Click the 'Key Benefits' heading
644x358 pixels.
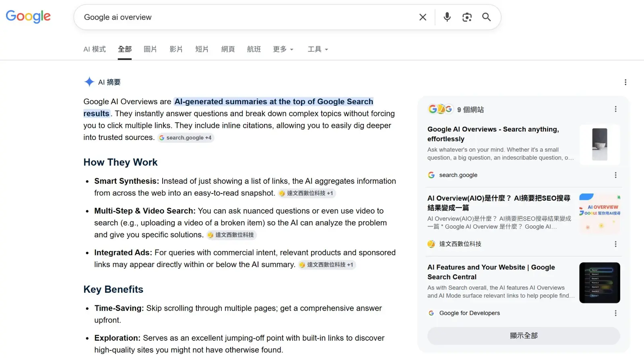(113, 289)
